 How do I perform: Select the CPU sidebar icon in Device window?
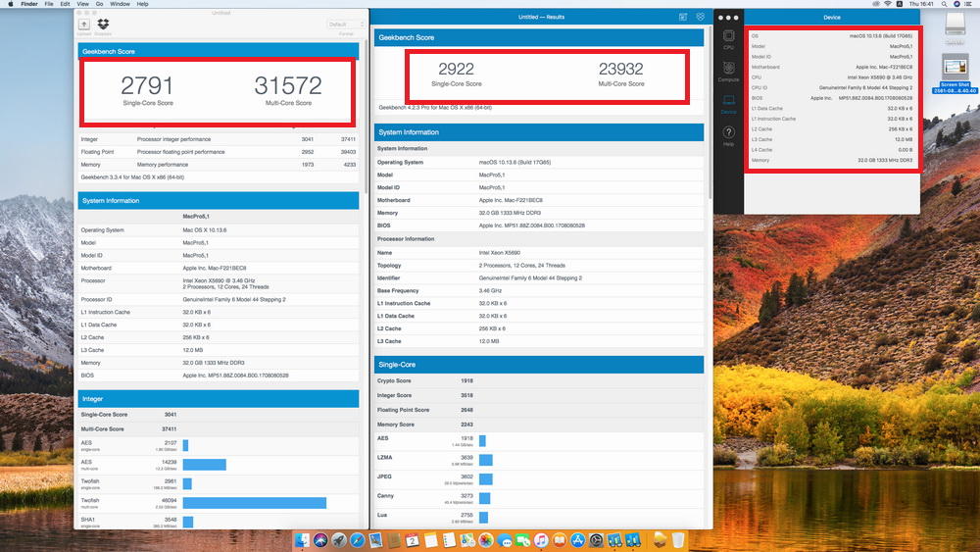[x=729, y=39]
